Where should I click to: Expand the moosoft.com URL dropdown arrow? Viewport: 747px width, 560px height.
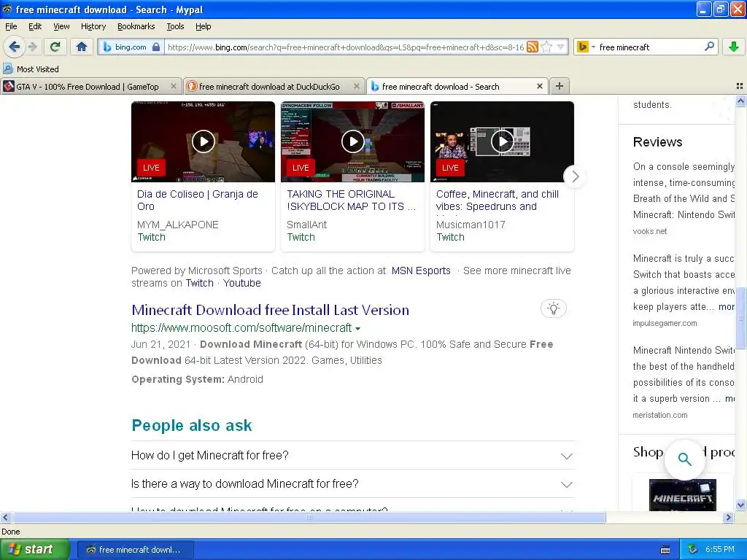[x=357, y=329]
